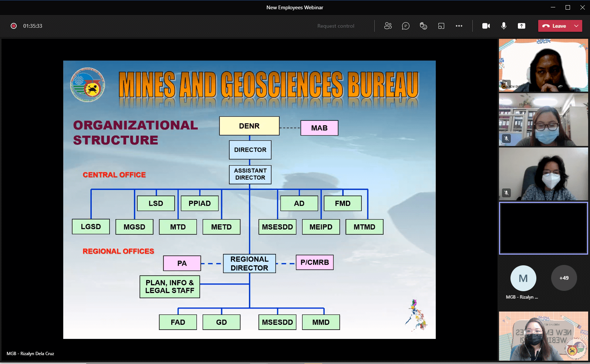Click the GD box in the slide
Viewport: 590px width, 364px height.
(221, 322)
